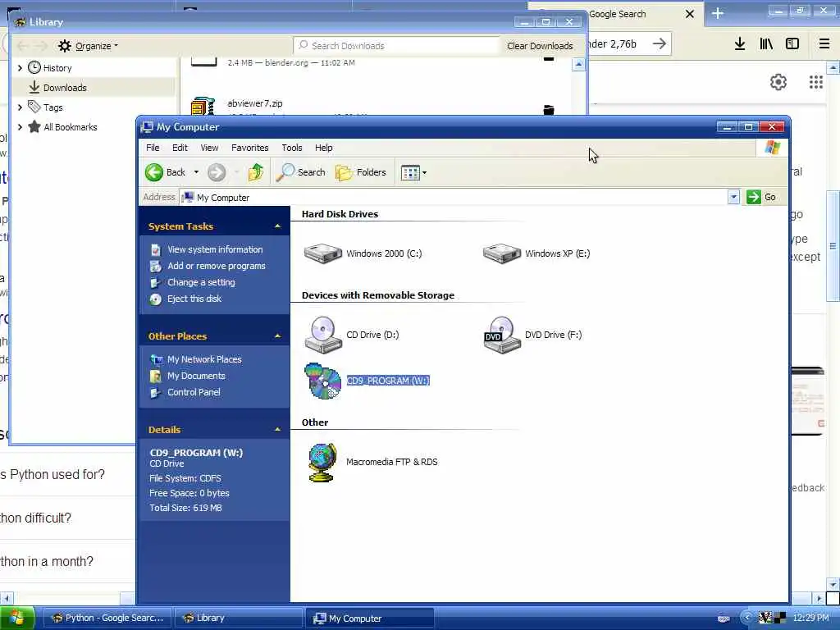Open the Back history dropdown arrow
This screenshot has width=840, height=630.
196,172
